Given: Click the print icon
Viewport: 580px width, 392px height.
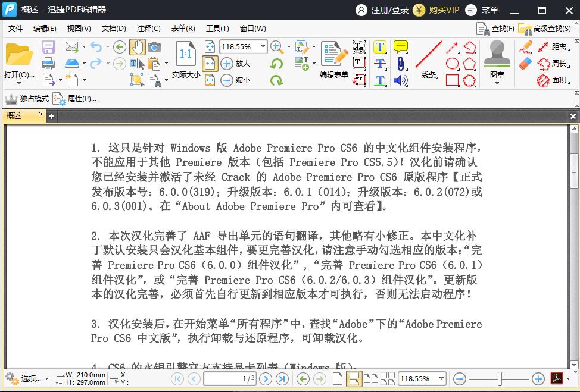Looking at the screenshot, I should point(48,64).
